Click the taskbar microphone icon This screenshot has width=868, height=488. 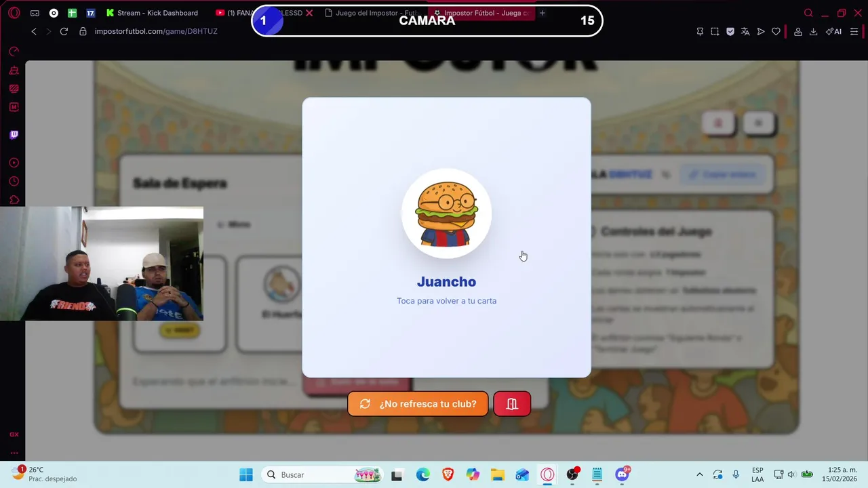tap(736, 474)
